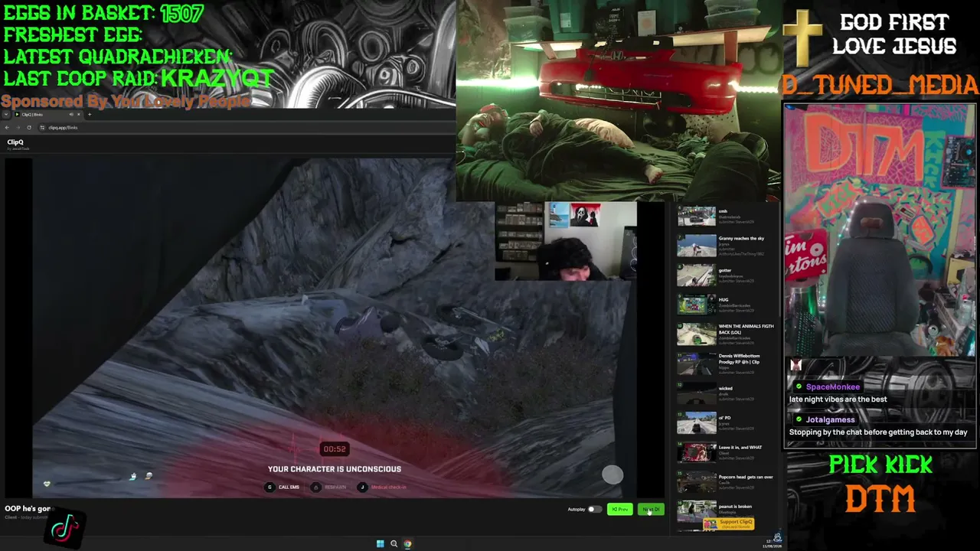Expand the browser tab search dropdown
This screenshot has height=551, width=980.
[x=7, y=115]
